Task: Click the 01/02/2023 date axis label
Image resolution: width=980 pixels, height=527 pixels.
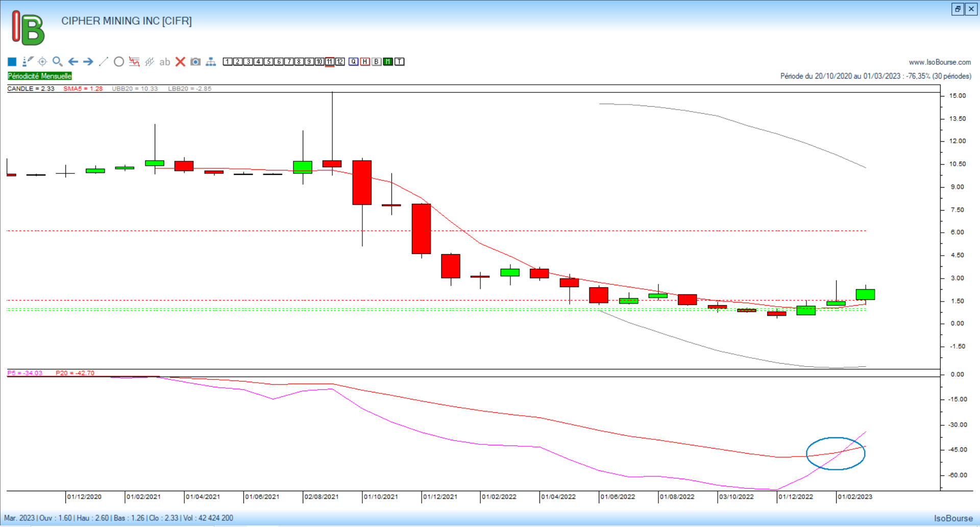Action: click(x=855, y=497)
